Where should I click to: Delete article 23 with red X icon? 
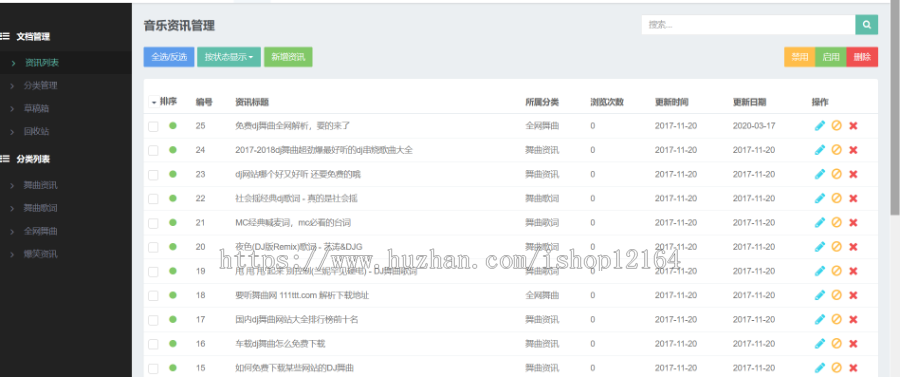853,174
